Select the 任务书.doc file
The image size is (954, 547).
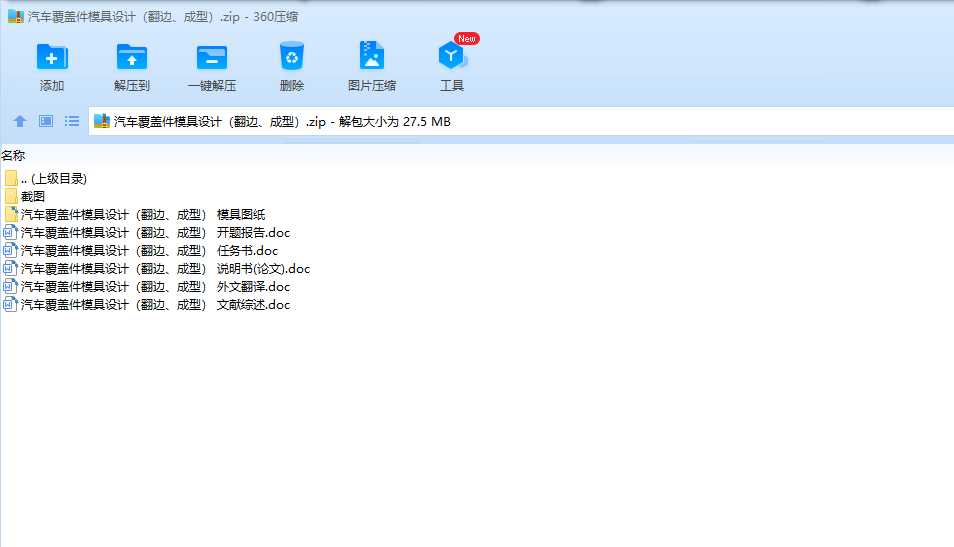point(141,251)
